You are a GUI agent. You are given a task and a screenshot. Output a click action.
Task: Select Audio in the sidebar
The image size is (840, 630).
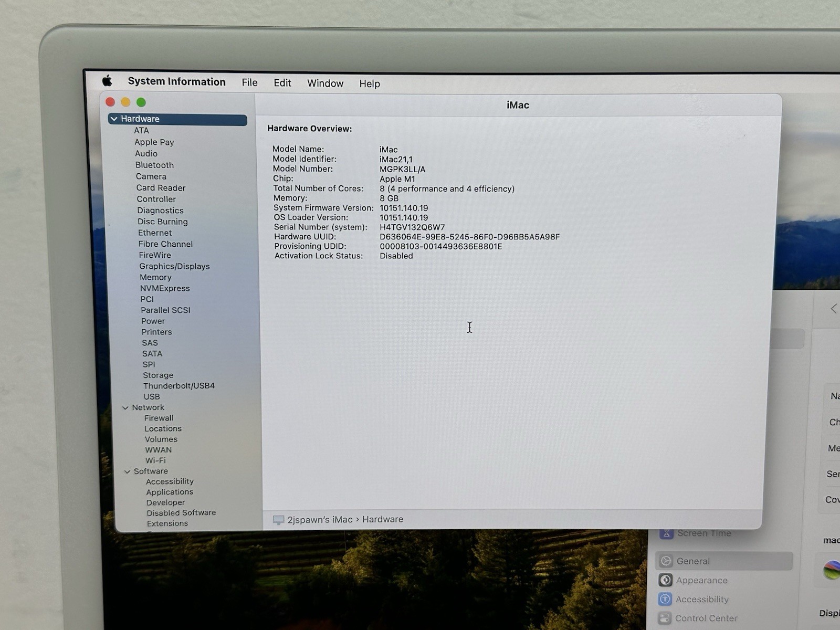(146, 154)
